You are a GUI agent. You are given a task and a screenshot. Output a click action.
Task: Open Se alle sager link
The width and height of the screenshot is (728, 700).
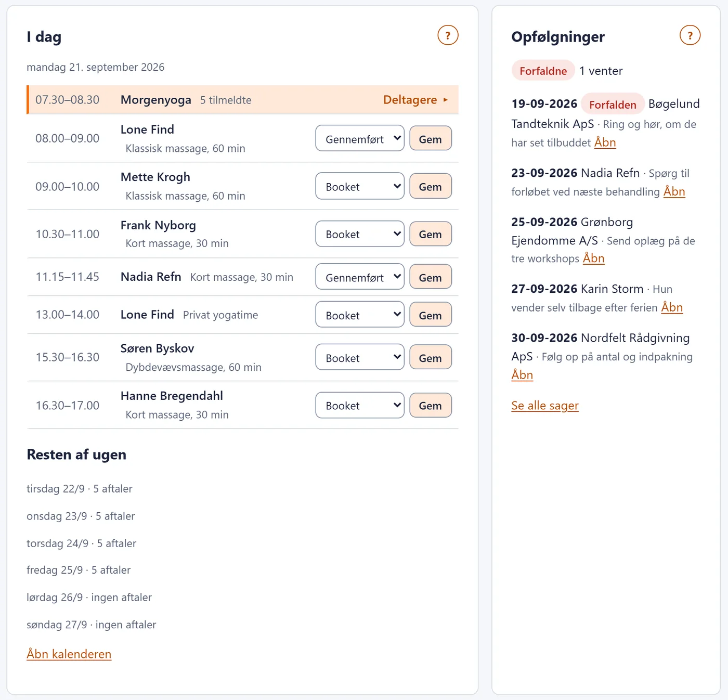[x=545, y=406]
